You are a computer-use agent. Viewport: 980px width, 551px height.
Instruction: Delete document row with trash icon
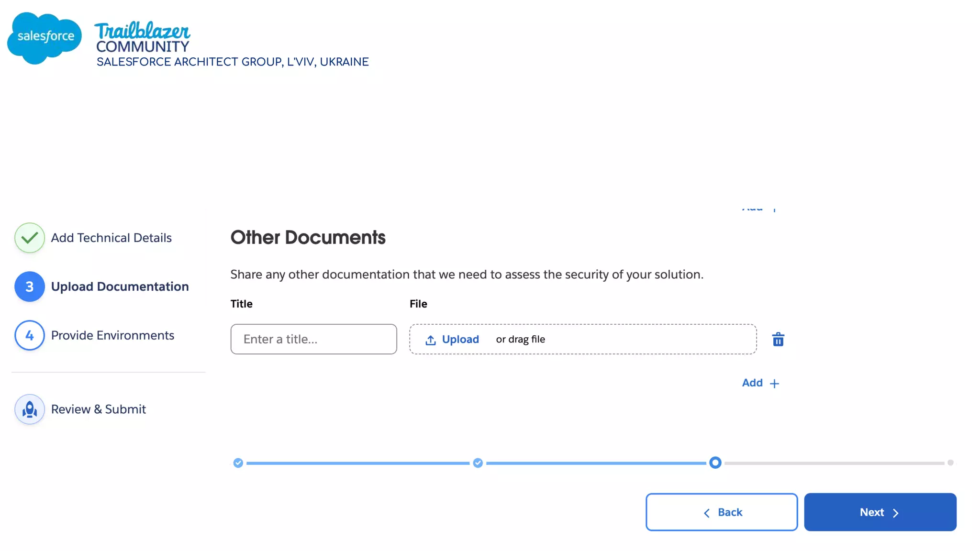778,340
